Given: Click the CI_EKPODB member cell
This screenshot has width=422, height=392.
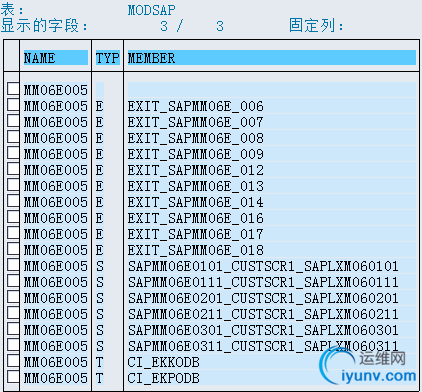Looking at the screenshot, I should point(272,378).
